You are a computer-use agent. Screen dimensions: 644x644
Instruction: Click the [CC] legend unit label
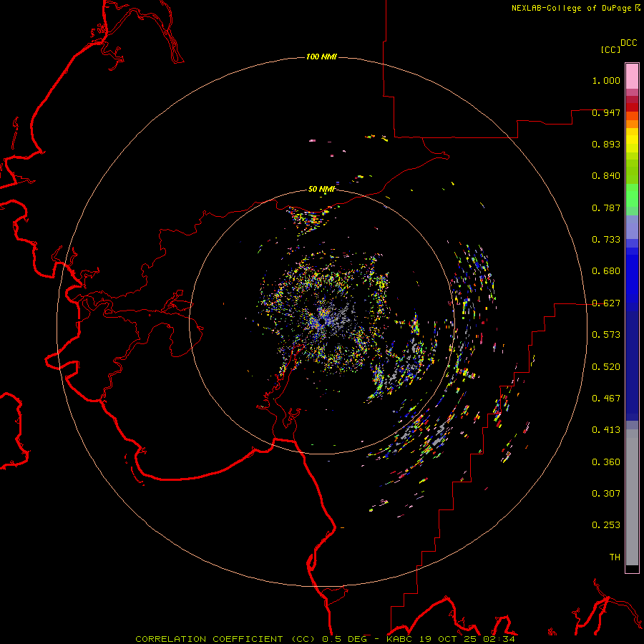point(610,49)
